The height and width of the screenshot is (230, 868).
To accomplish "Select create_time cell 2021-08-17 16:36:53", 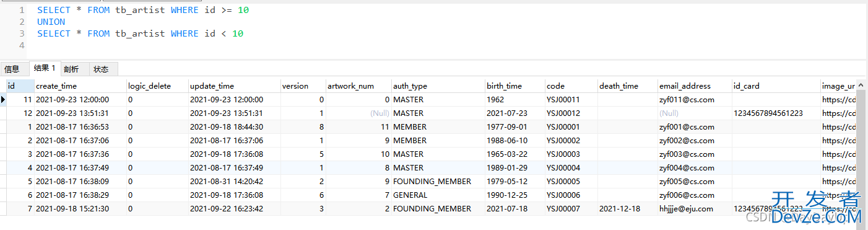I will (80, 126).
